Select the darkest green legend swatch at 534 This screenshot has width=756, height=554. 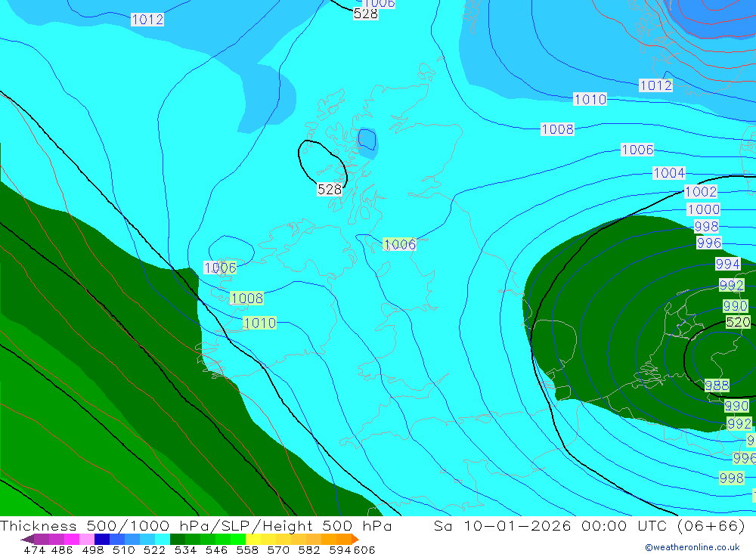tap(178, 539)
